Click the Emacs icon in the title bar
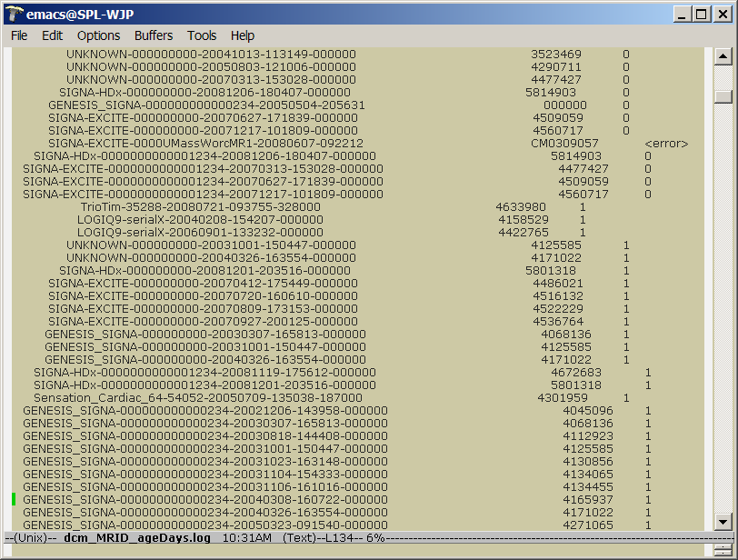 point(13,14)
